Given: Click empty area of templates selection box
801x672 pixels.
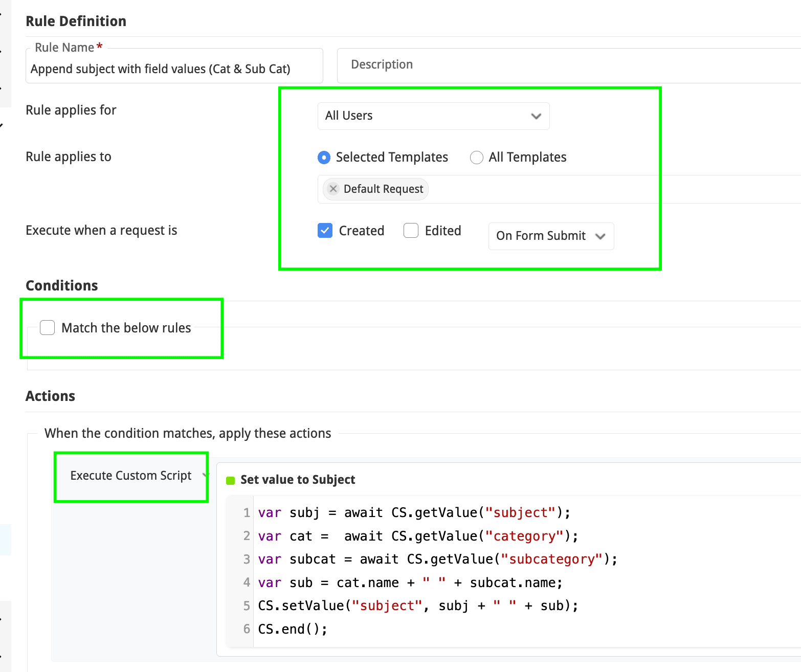Looking at the screenshot, I should [588, 189].
